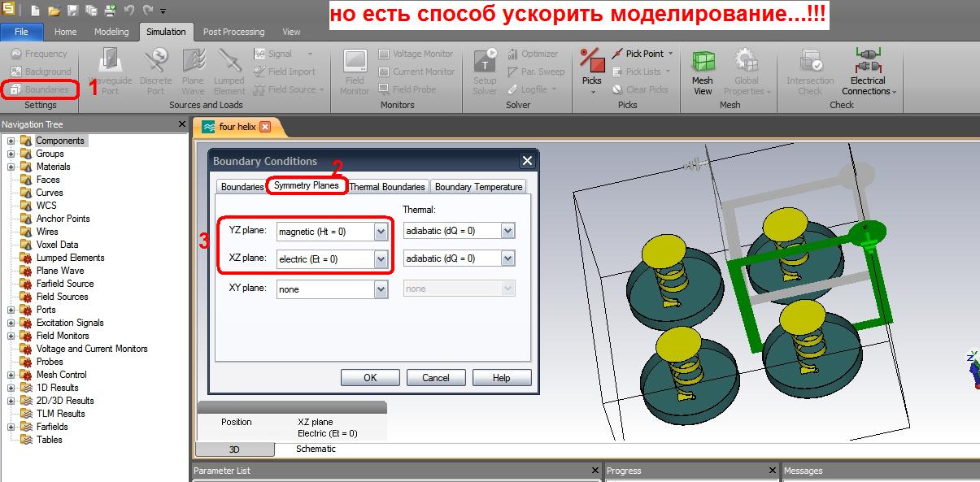980x482 pixels.
Task: Select the Symmetry Planes tab
Action: tap(307, 185)
